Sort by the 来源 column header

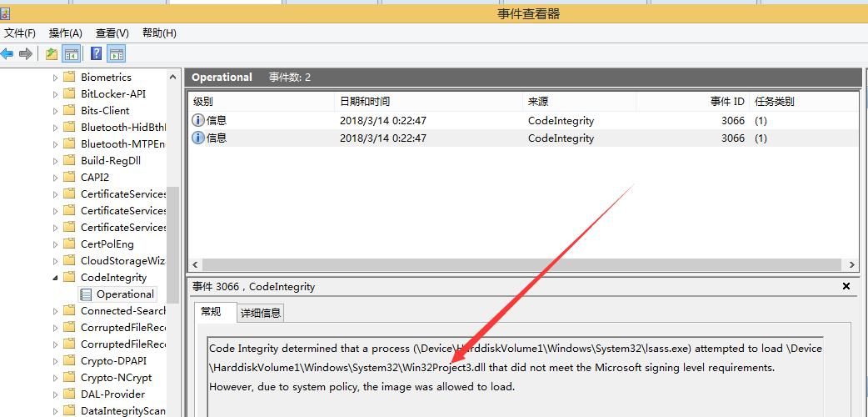[x=580, y=102]
